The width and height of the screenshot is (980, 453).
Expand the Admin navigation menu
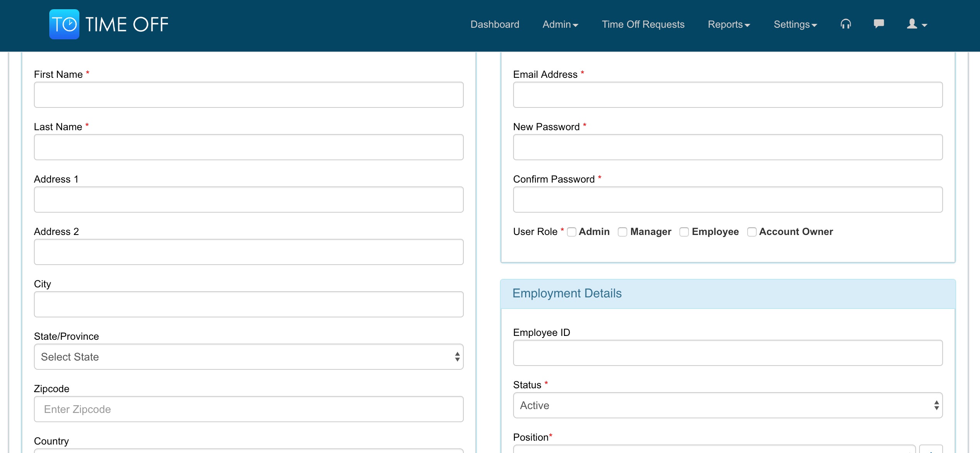560,24
